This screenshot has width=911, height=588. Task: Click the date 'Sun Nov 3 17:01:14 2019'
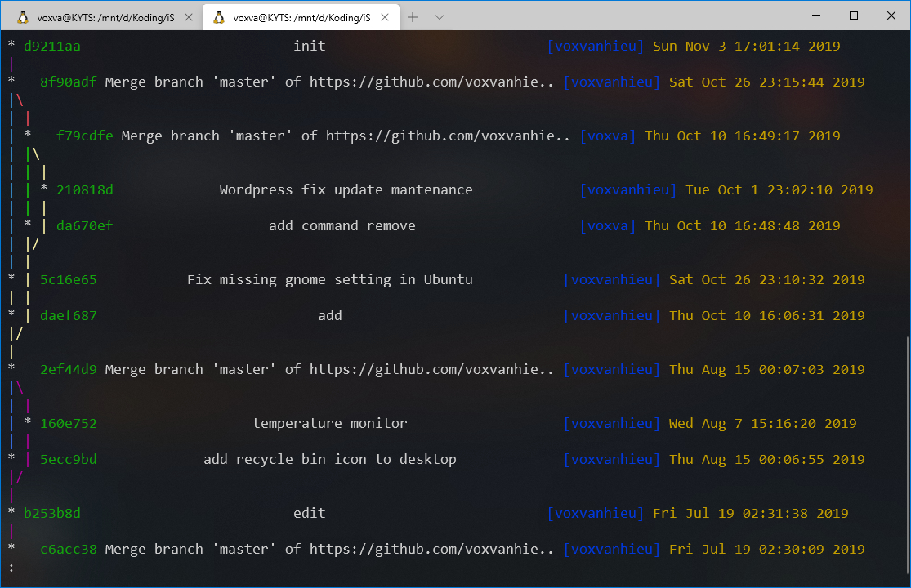pos(748,46)
